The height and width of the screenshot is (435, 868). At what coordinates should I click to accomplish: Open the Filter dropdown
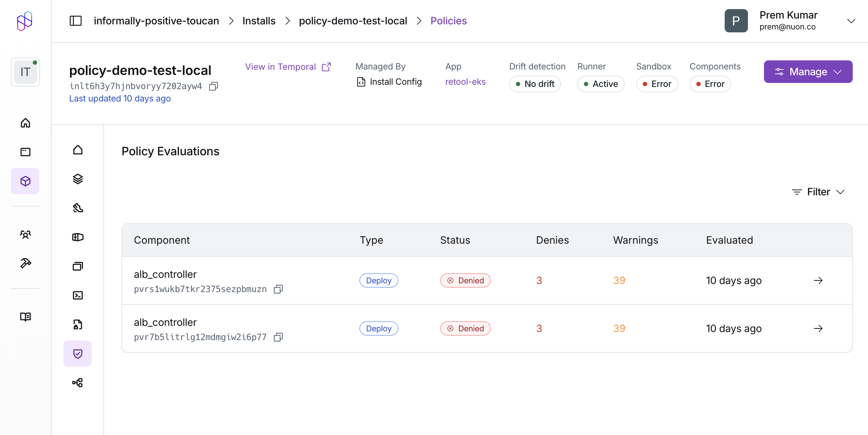[x=818, y=192]
